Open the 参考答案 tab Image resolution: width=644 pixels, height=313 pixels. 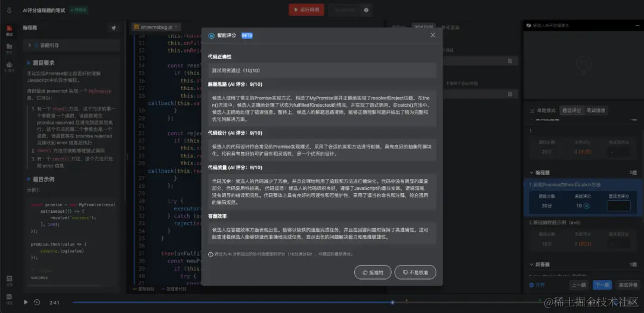tap(450, 27)
